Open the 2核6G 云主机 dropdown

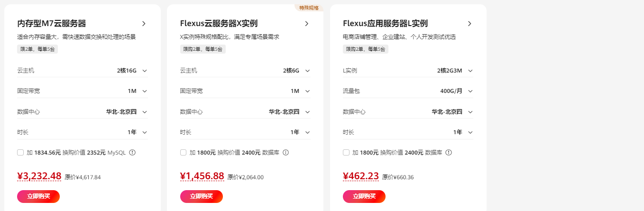pyautogui.click(x=307, y=71)
